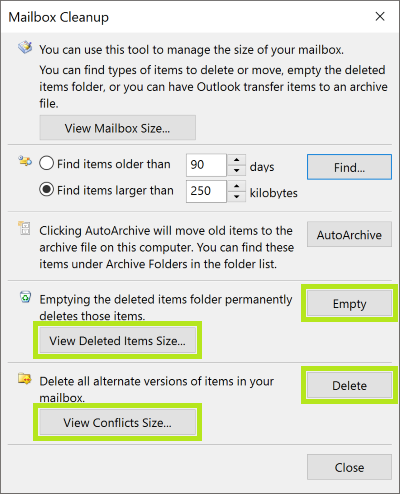The height and width of the screenshot is (494, 400).
Task: Click the conflicts folder icon
Action: [x=25, y=378]
